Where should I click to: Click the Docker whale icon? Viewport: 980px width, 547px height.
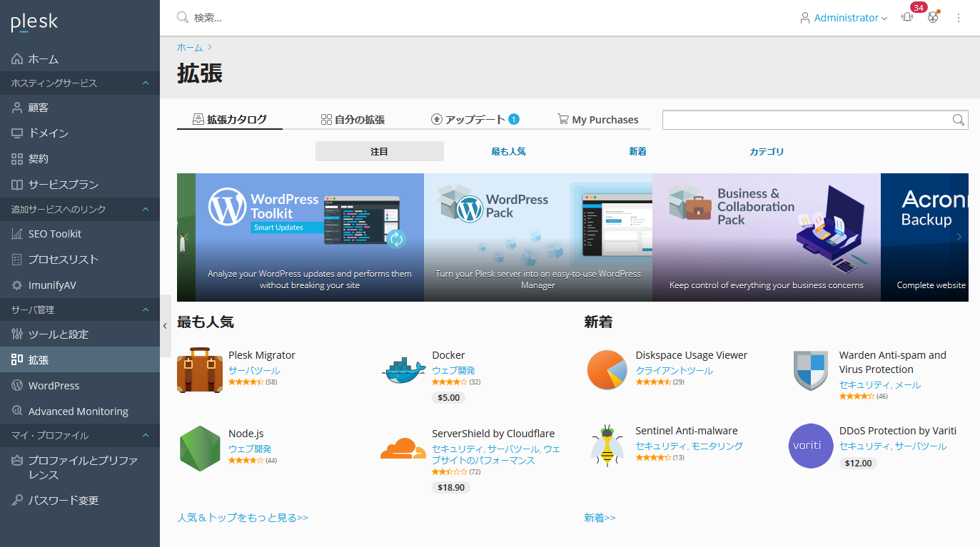[404, 370]
